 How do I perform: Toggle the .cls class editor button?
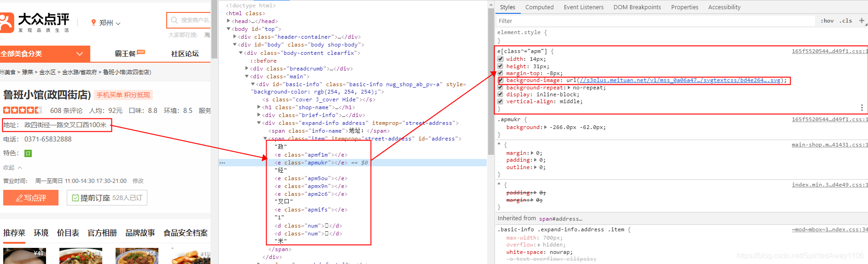pyautogui.click(x=845, y=21)
